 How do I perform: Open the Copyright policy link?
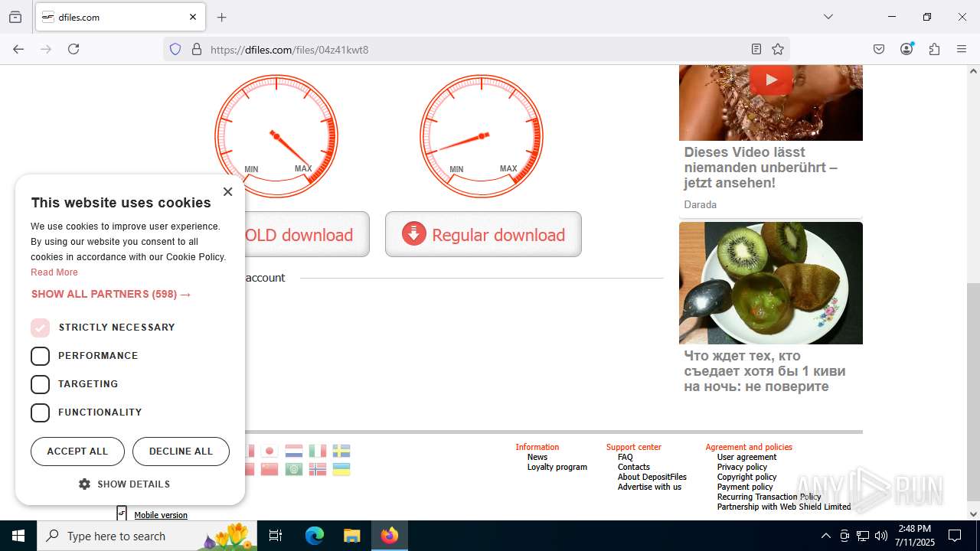[746, 477]
